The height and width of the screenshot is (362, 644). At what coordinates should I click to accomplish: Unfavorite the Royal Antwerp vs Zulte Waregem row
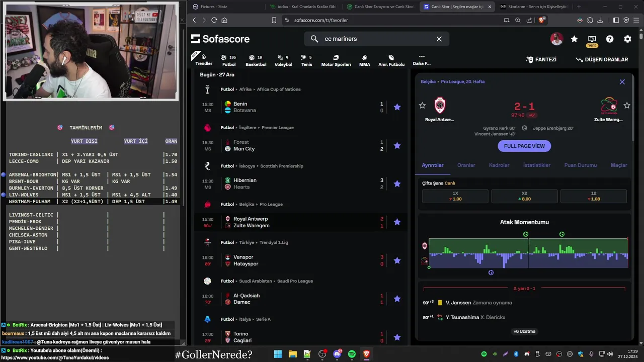pyautogui.click(x=397, y=222)
